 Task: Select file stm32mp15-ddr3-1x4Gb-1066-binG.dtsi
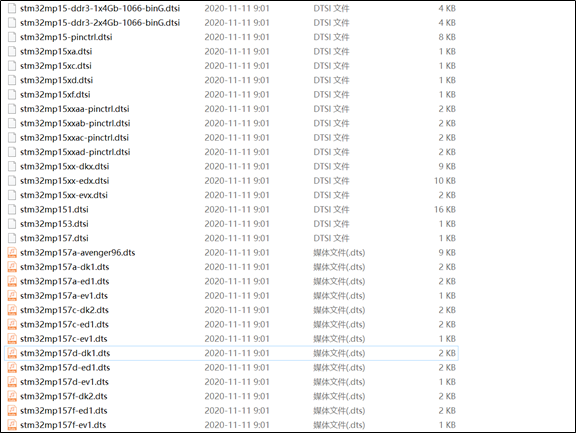pyautogui.click(x=100, y=8)
